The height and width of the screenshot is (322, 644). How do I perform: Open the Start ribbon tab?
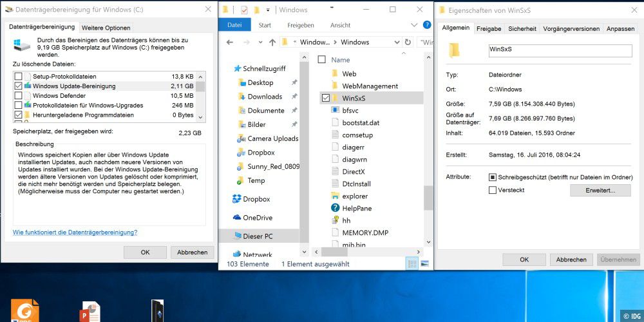(265, 25)
